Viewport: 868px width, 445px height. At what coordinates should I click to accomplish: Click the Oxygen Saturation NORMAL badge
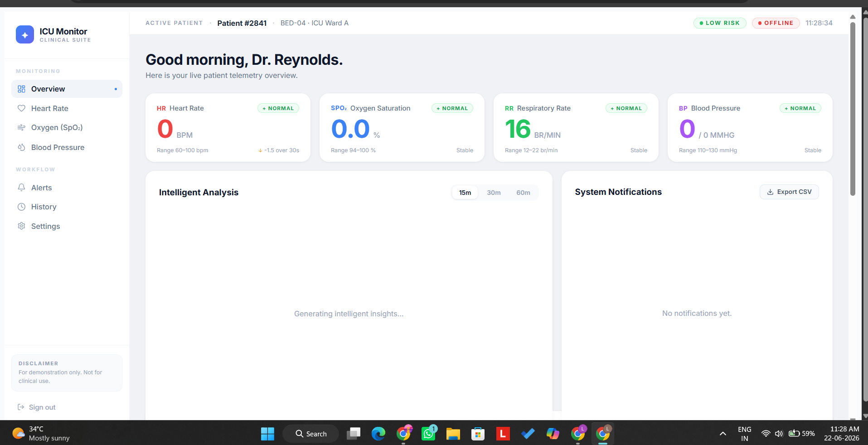[x=452, y=108]
